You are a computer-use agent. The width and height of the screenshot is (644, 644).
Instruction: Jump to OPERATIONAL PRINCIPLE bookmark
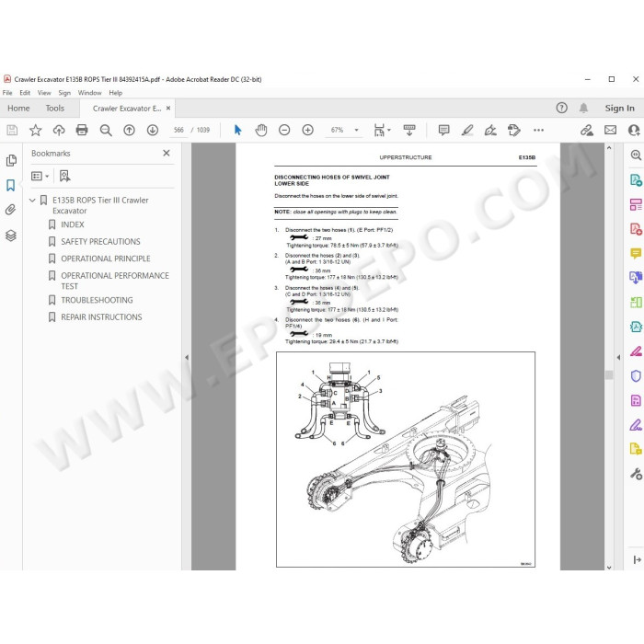click(x=106, y=259)
